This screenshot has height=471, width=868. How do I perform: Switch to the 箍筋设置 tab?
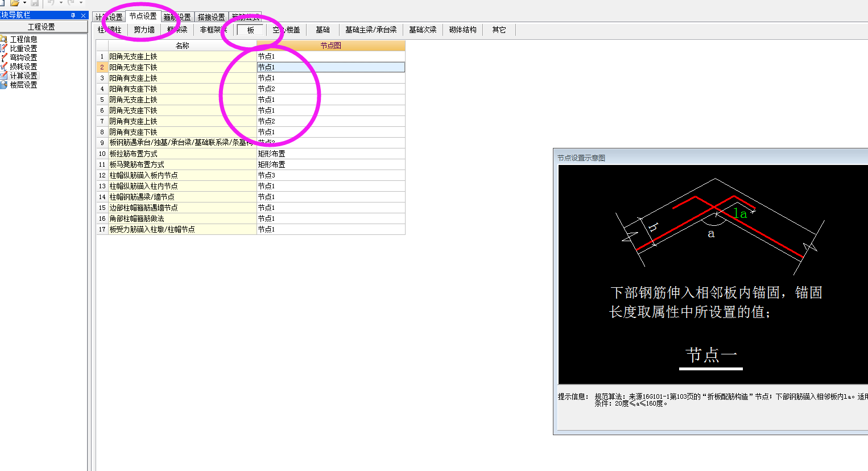click(x=177, y=17)
